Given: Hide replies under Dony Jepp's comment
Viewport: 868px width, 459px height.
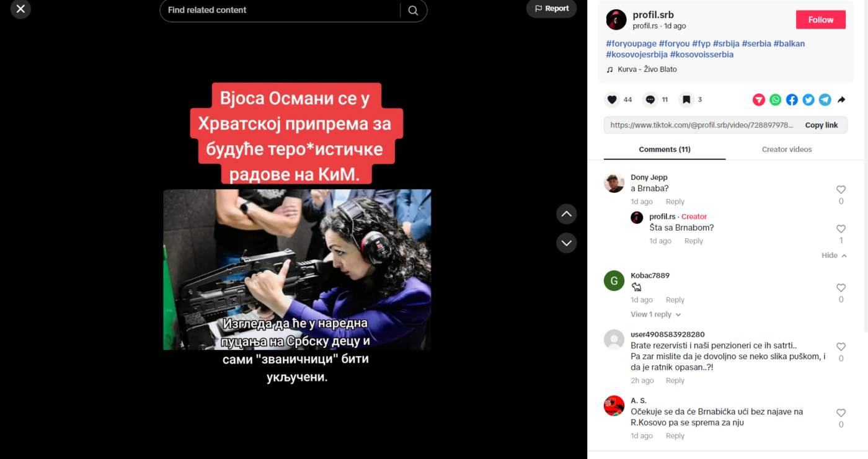Looking at the screenshot, I should pyautogui.click(x=834, y=256).
